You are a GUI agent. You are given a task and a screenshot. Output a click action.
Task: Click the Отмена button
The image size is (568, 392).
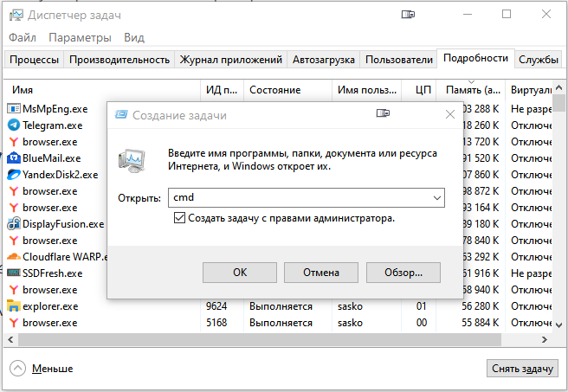pos(321,273)
